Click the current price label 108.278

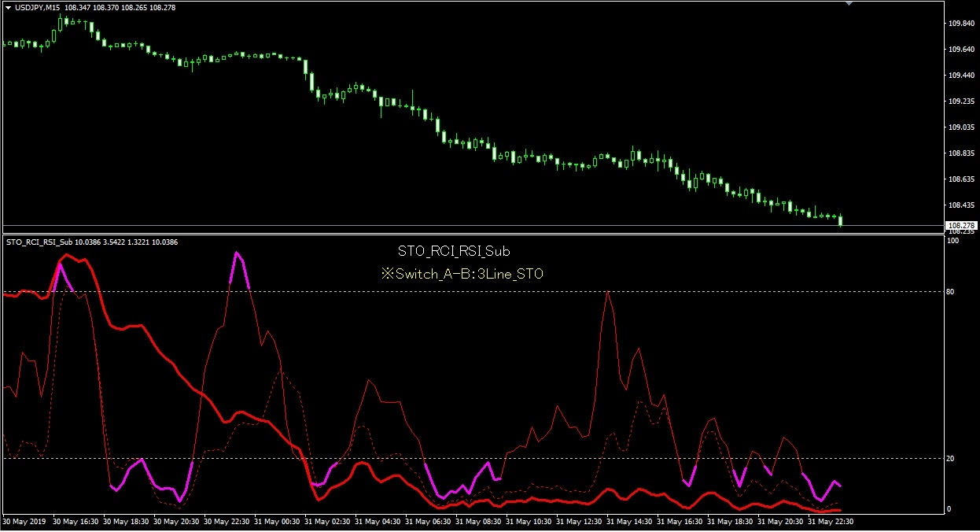click(x=963, y=226)
